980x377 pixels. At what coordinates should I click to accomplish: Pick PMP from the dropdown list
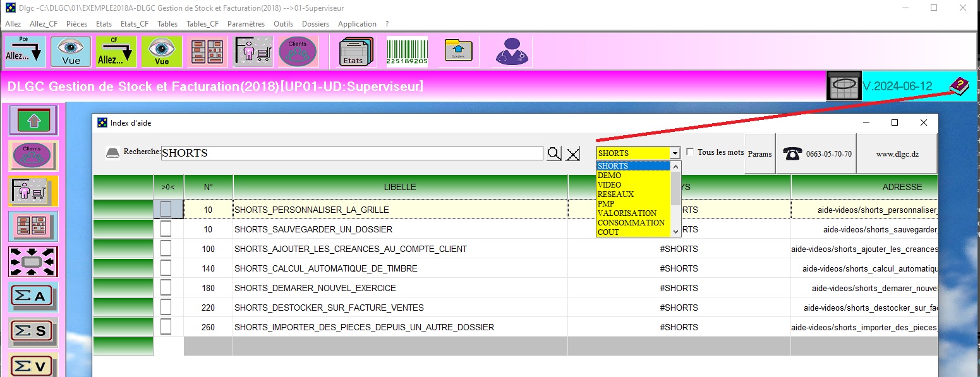click(x=633, y=204)
